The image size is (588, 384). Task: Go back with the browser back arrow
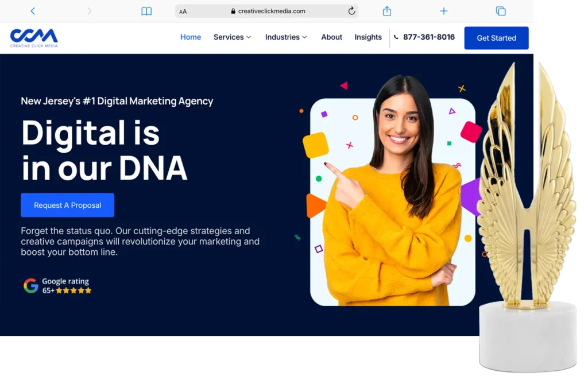click(33, 11)
